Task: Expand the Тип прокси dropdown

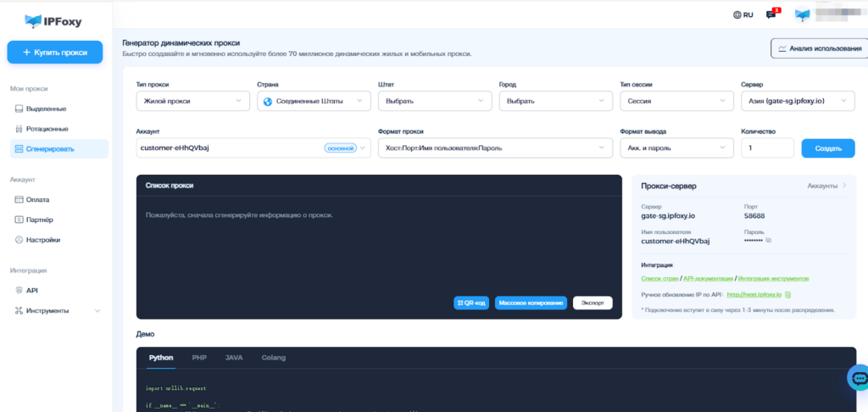Action: point(192,101)
